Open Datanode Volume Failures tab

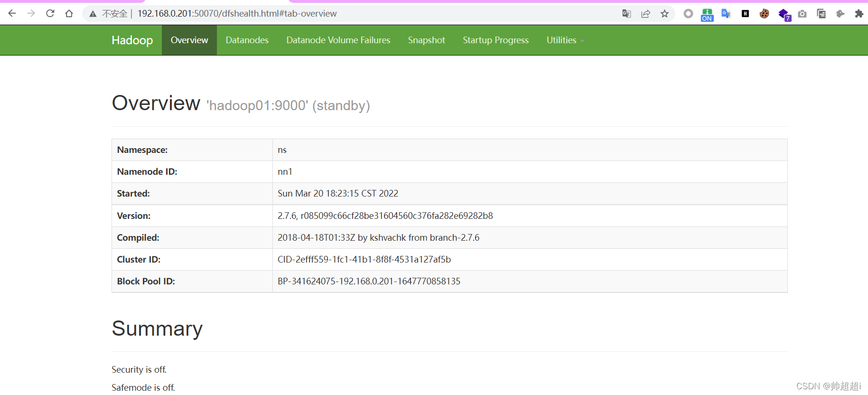click(338, 40)
